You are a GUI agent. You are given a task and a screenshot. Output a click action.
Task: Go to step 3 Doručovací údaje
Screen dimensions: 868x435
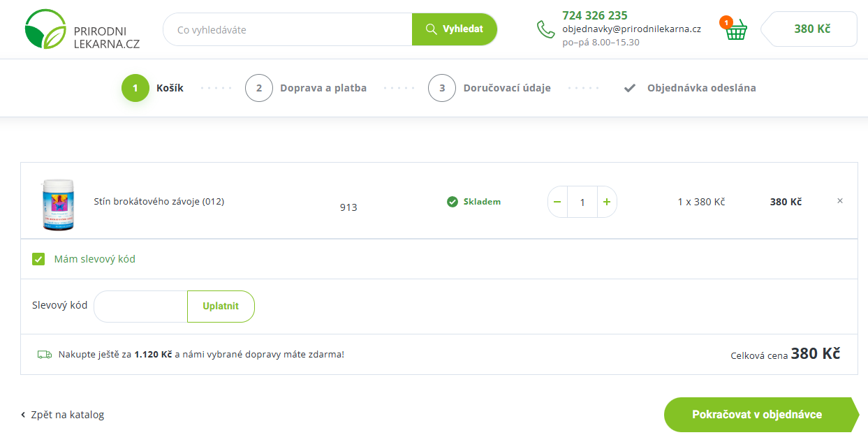pyautogui.click(x=490, y=88)
